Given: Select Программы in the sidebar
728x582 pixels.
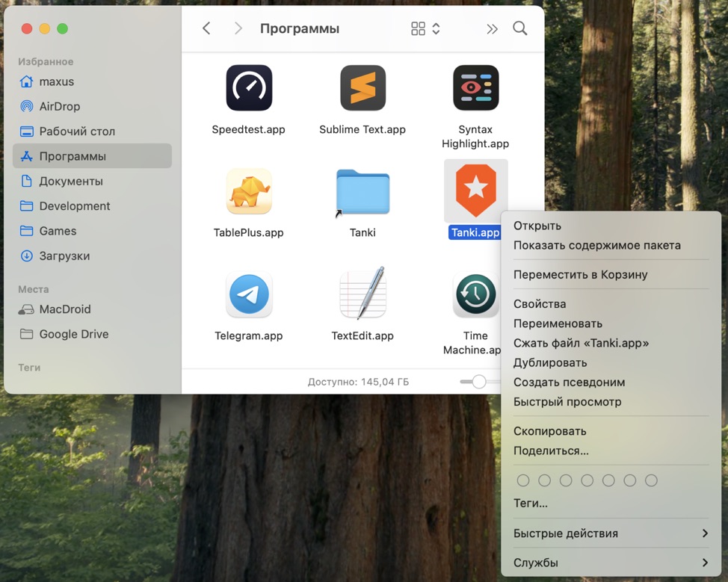Looking at the screenshot, I should (x=93, y=156).
